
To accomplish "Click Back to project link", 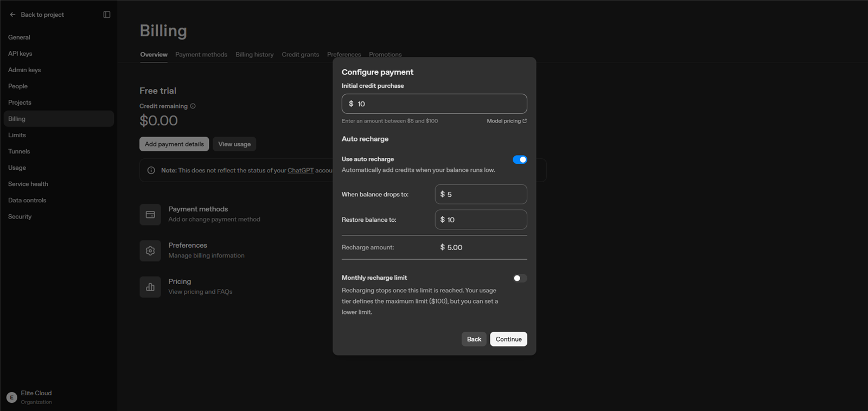I will (x=42, y=15).
